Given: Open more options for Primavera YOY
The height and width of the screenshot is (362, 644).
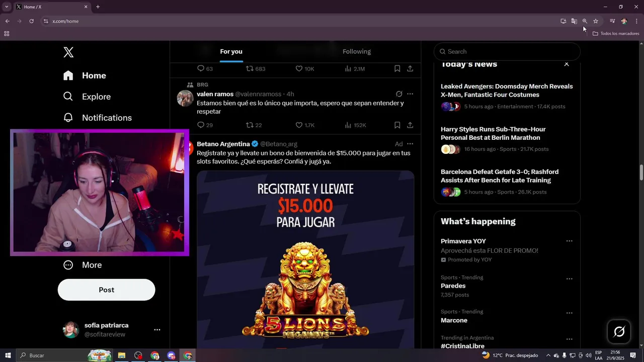Looking at the screenshot, I should coord(569,241).
